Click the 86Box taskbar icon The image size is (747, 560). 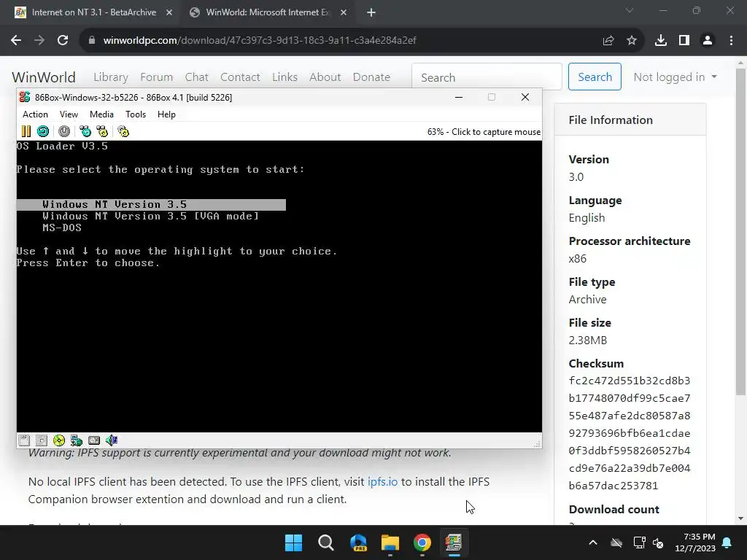coord(454,542)
